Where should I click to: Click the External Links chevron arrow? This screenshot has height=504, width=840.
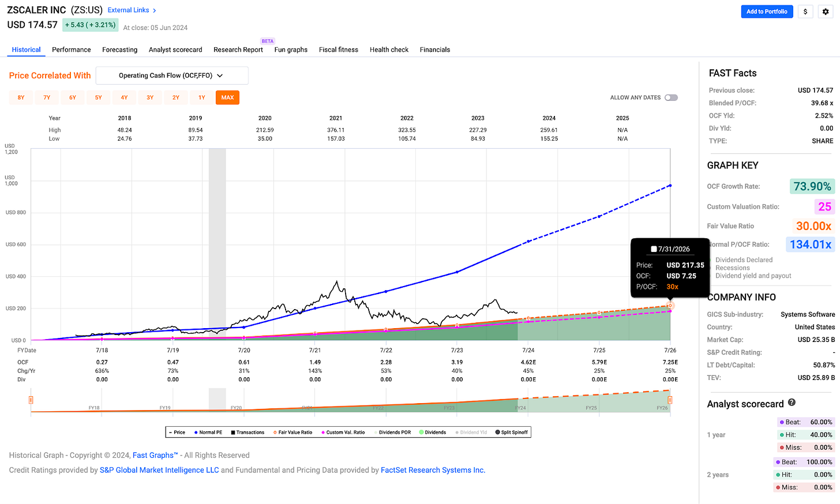(155, 10)
